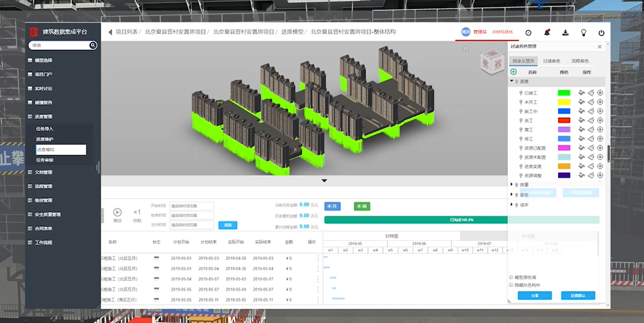
Task: Collapse the 进度 tree group
Action: 512,81
